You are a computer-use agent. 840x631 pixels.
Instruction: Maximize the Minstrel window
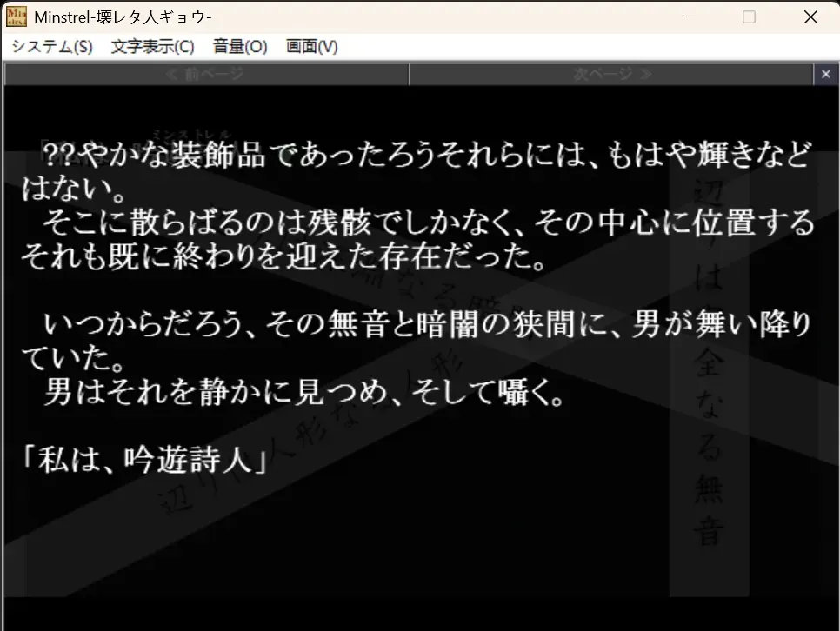tap(749, 17)
